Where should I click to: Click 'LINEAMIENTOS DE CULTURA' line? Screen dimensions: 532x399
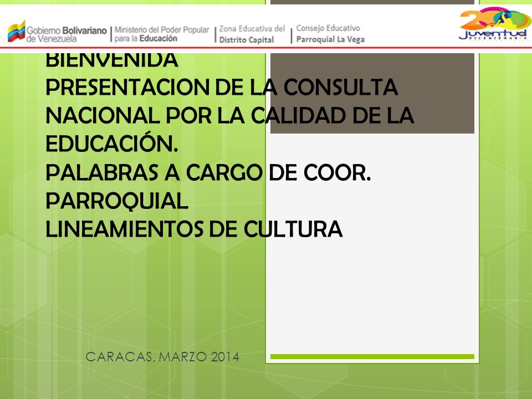[x=194, y=229]
